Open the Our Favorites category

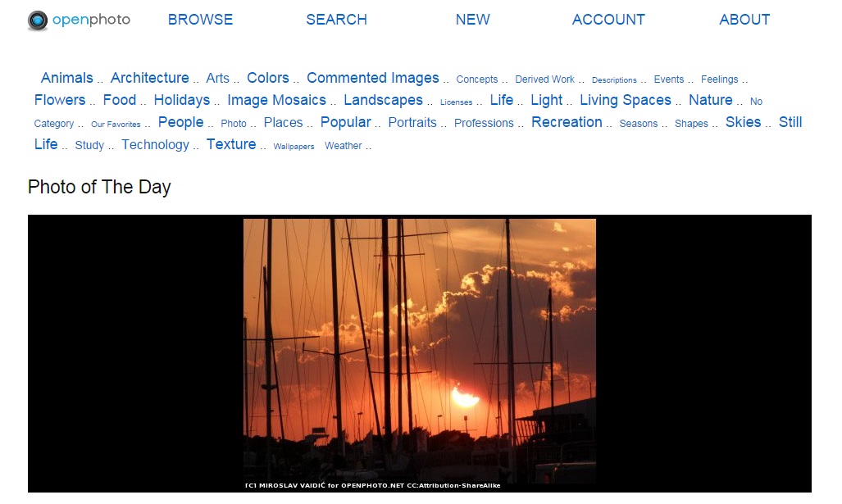click(116, 124)
